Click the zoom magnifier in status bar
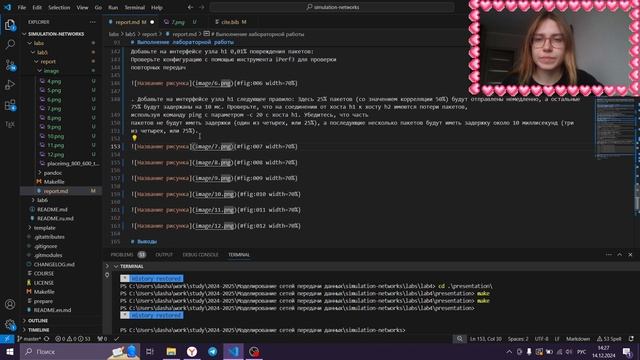Screen dimensions: 640x360 (460, 339)
